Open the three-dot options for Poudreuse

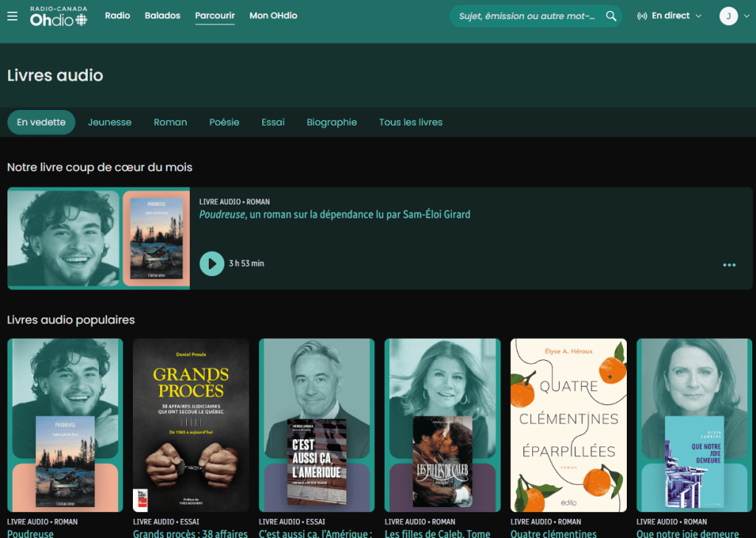(729, 265)
